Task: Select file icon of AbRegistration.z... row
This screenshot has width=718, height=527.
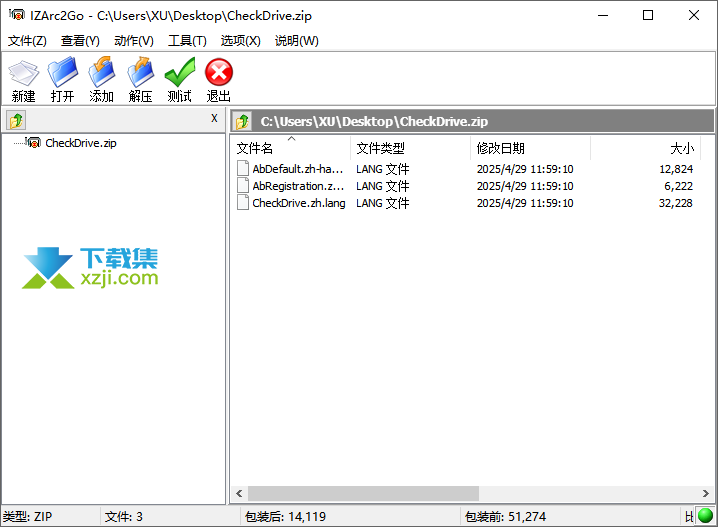Action: coord(243,185)
